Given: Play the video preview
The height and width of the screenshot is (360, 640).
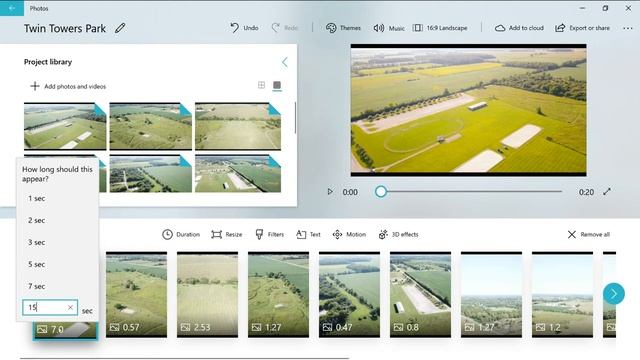Looking at the screenshot, I should (330, 191).
